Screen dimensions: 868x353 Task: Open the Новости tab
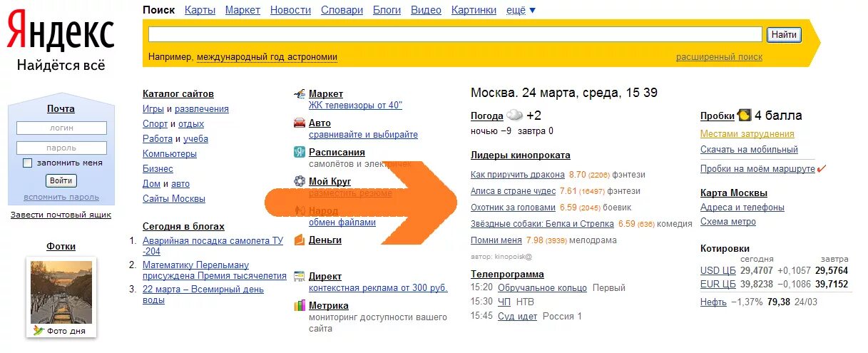point(290,10)
